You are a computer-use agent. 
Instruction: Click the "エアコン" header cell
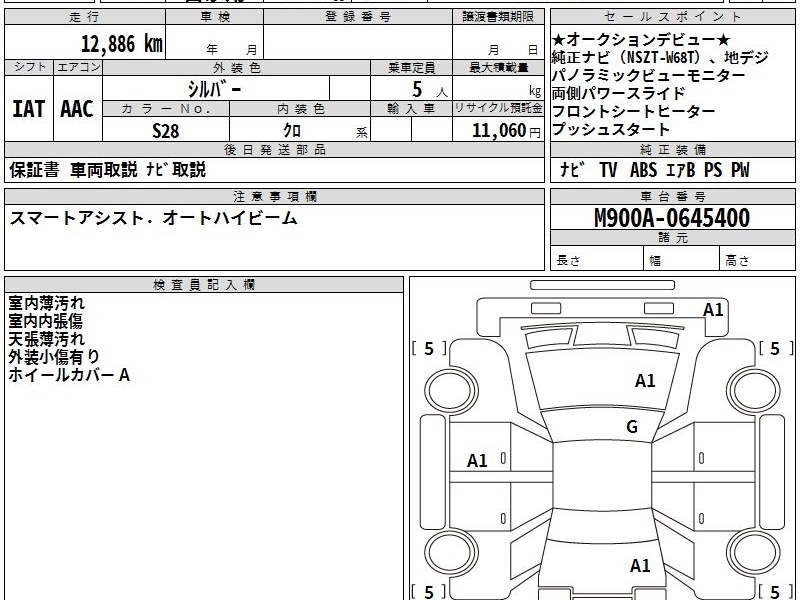point(78,67)
